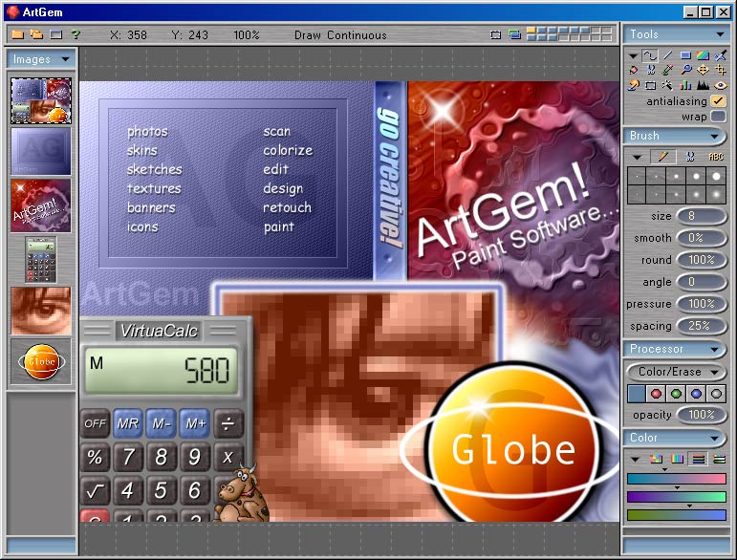This screenshot has height=560, width=737.
Task: Collapse the Processor panel header
Action: pyautogui.click(x=675, y=349)
